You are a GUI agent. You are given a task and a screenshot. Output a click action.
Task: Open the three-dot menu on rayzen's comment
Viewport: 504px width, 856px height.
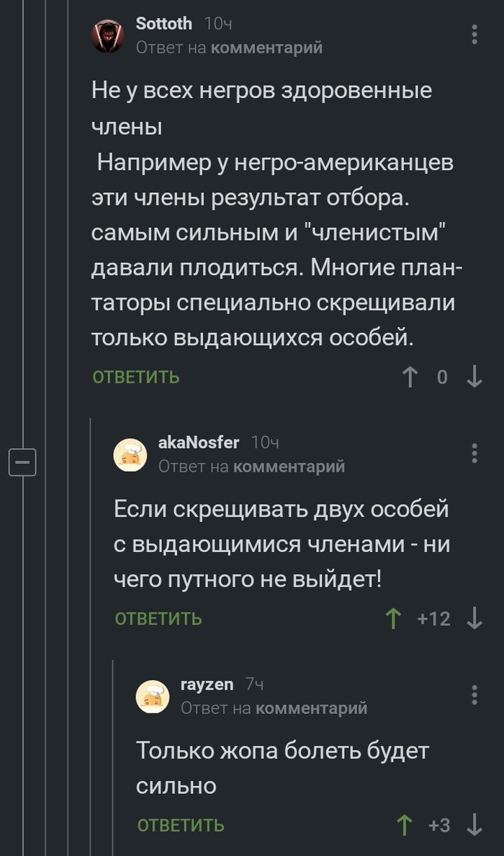(474, 695)
